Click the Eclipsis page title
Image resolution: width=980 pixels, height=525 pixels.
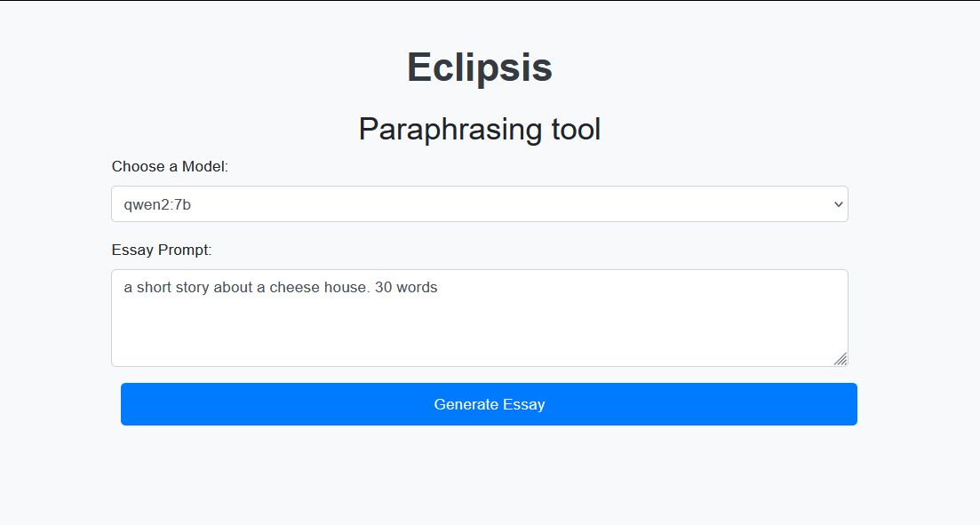tap(480, 68)
